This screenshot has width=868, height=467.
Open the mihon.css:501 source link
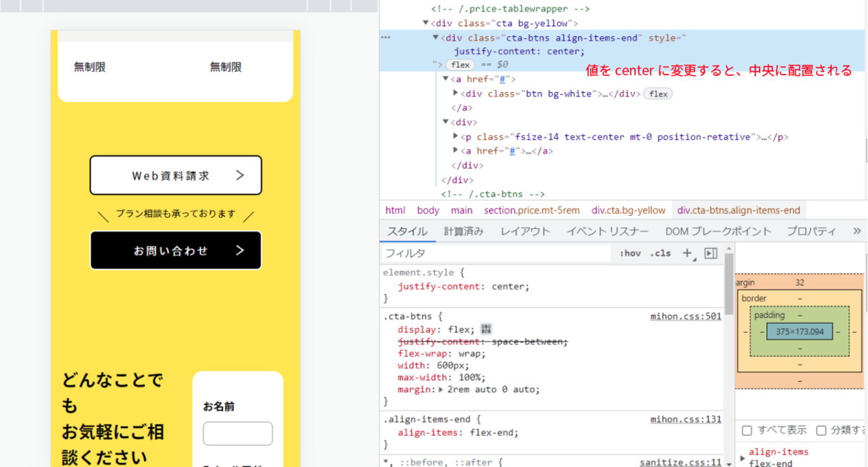click(686, 316)
